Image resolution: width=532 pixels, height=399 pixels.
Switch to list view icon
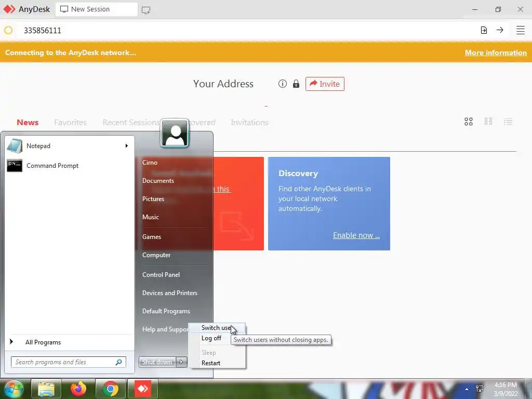pos(508,122)
